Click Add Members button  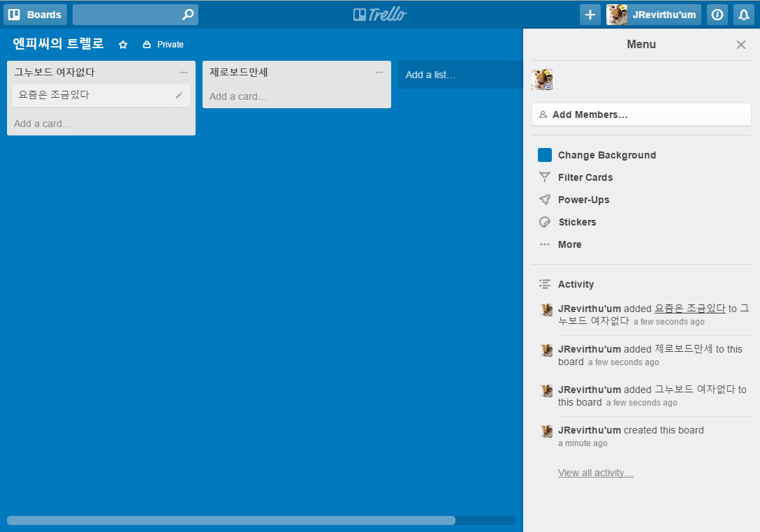pos(641,114)
